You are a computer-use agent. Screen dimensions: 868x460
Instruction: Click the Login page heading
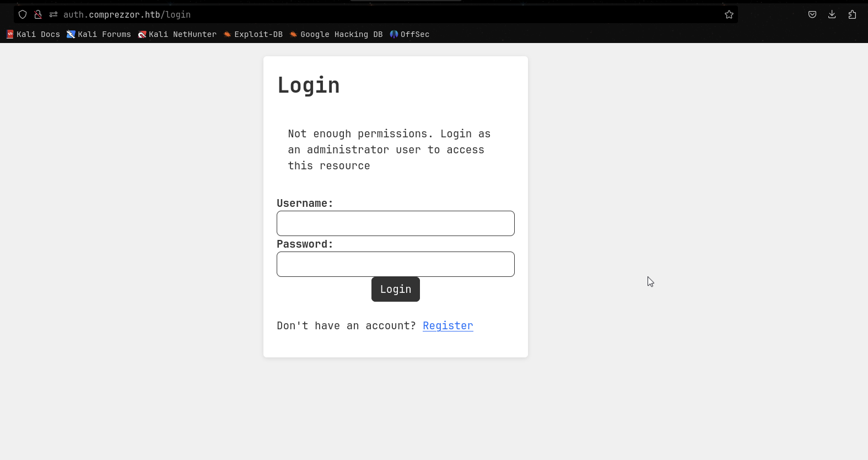(x=309, y=85)
